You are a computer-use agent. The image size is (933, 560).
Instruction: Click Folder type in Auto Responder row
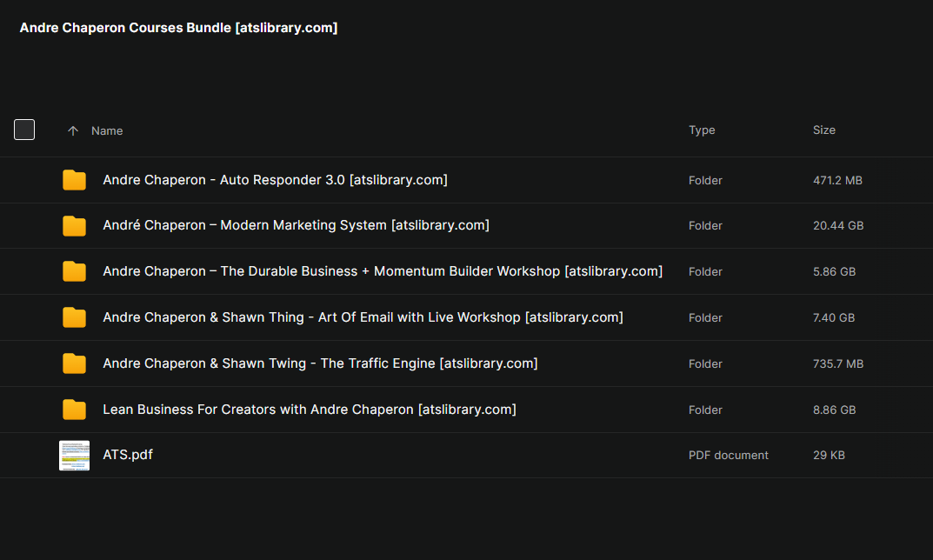coord(705,180)
